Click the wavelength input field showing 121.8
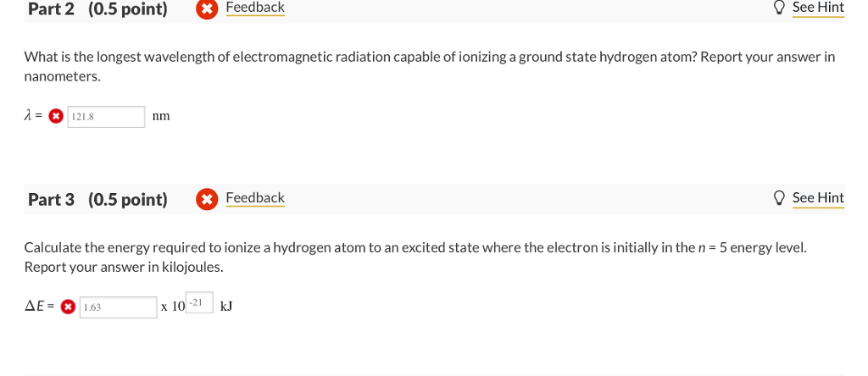Screen dimensions: 868x376 (x=106, y=117)
